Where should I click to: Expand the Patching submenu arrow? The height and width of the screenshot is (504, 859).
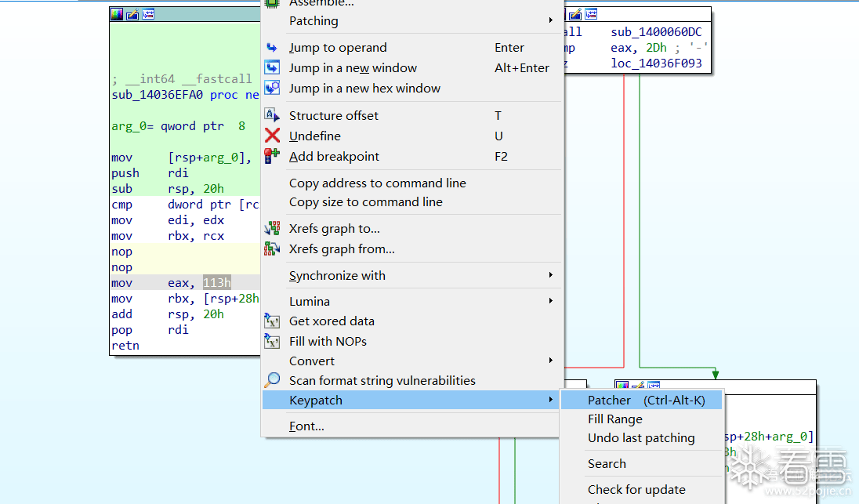(x=550, y=20)
